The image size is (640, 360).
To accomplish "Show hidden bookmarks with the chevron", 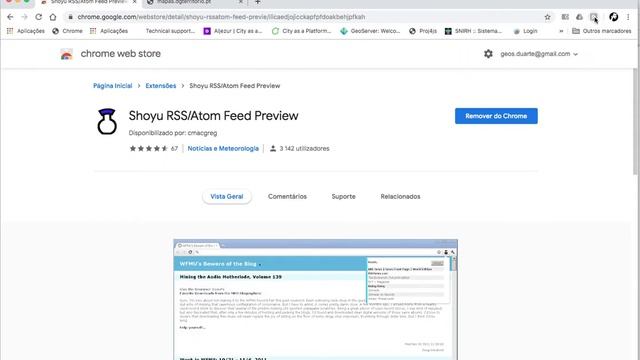I will click(x=561, y=31).
